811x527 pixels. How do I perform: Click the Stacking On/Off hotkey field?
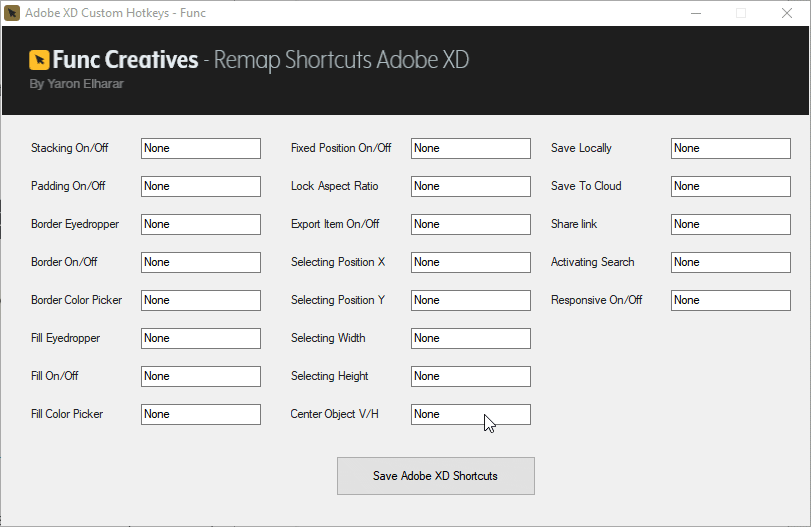(201, 148)
